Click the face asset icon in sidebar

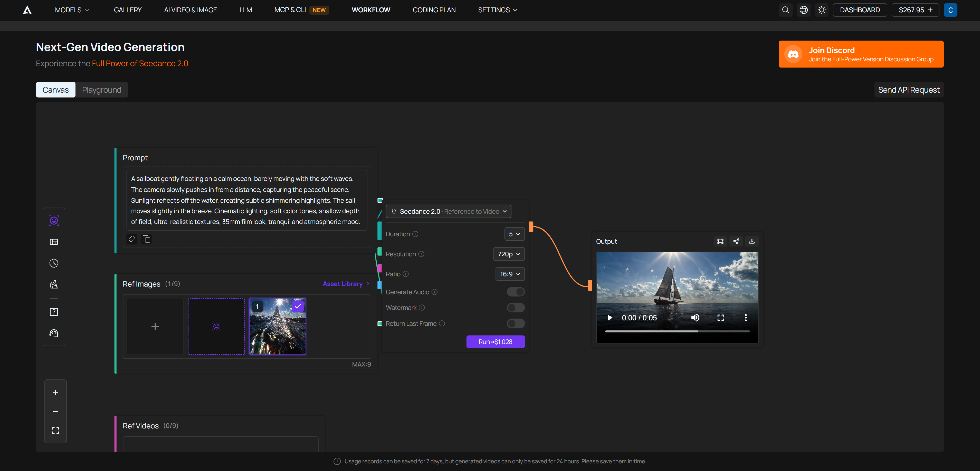coord(54,220)
